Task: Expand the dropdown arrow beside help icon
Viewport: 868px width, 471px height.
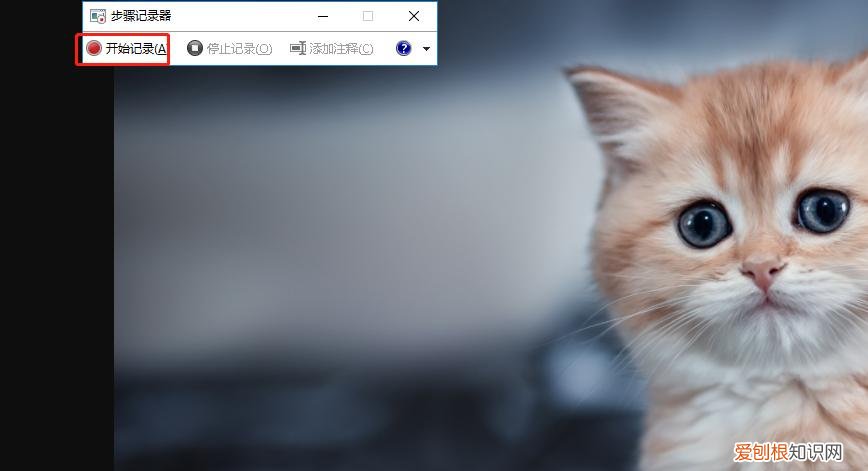Action: coord(426,48)
